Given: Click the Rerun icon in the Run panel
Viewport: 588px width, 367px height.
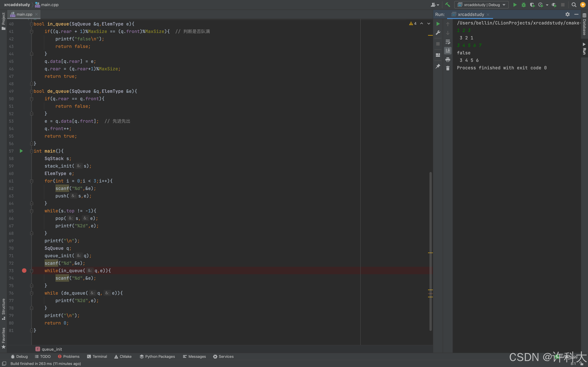Looking at the screenshot, I should pyautogui.click(x=438, y=24).
